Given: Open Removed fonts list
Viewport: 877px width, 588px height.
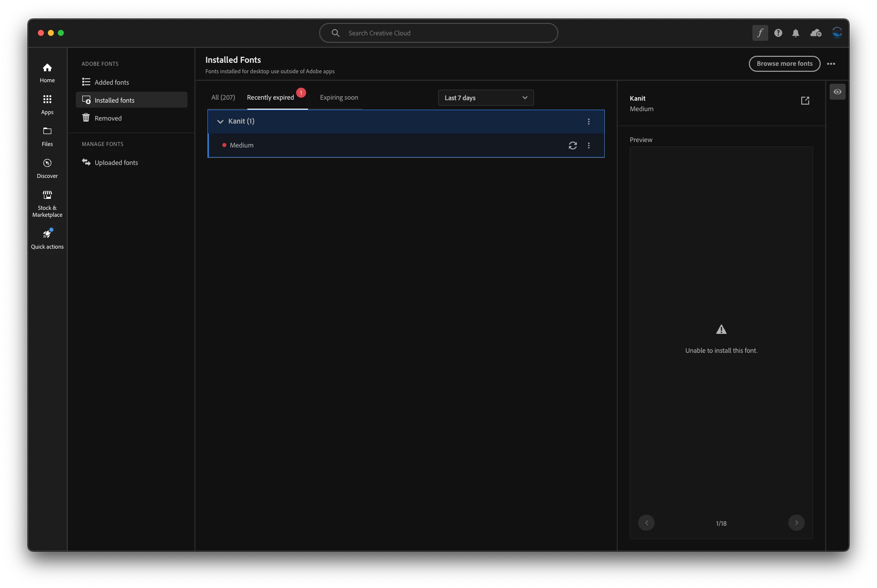Looking at the screenshot, I should (x=132, y=118).
